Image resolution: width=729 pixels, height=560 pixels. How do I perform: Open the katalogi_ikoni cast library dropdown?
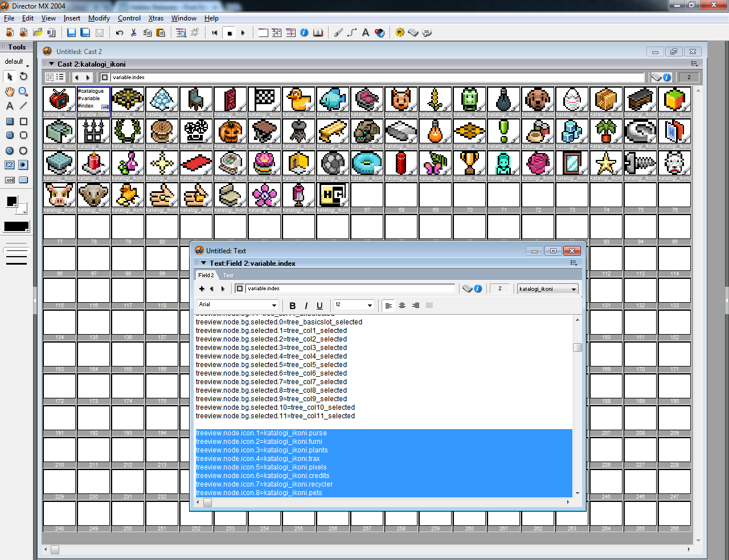click(547, 289)
